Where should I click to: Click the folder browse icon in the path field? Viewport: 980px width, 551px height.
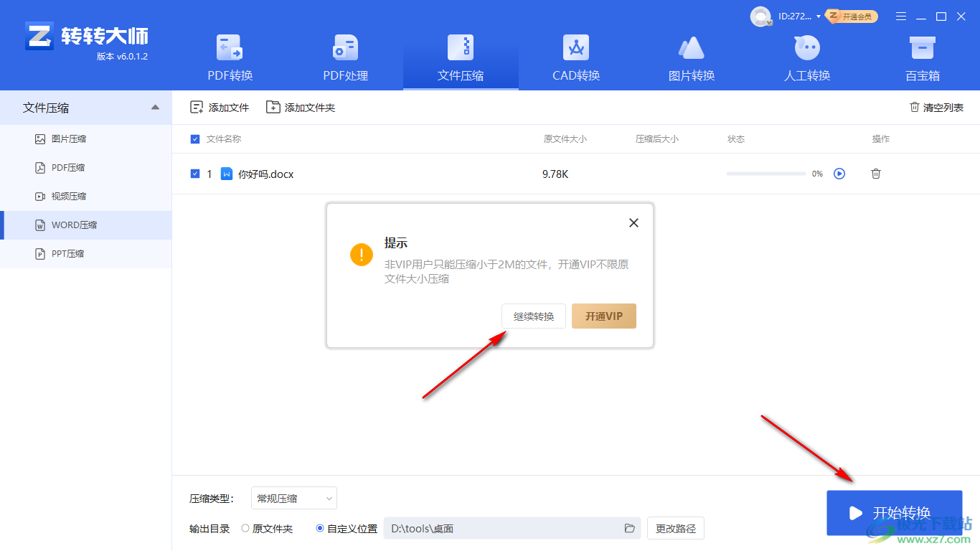click(x=630, y=529)
